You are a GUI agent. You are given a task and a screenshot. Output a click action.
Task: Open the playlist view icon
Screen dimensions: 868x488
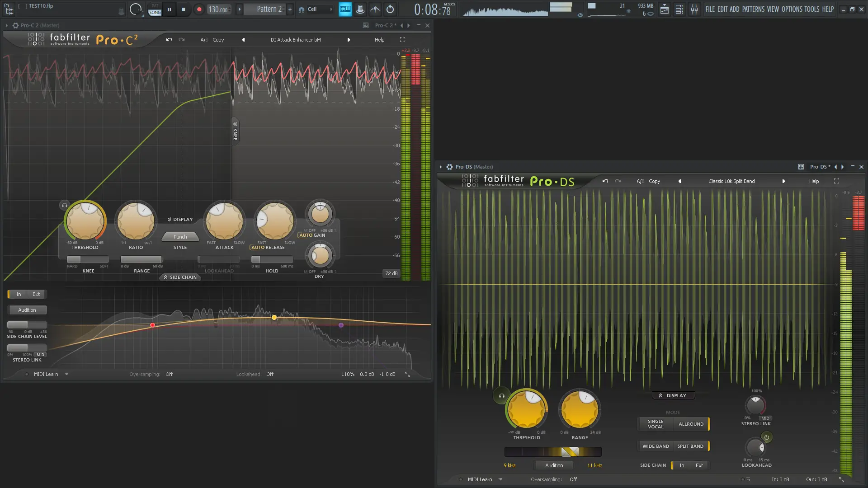[x=664, y=9]
